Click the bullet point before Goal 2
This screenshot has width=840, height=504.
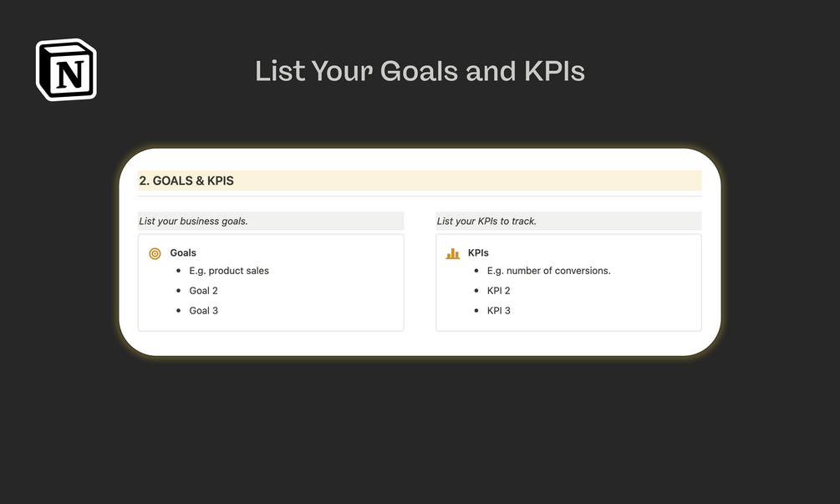pyautogui.click(x=179, y=291)
